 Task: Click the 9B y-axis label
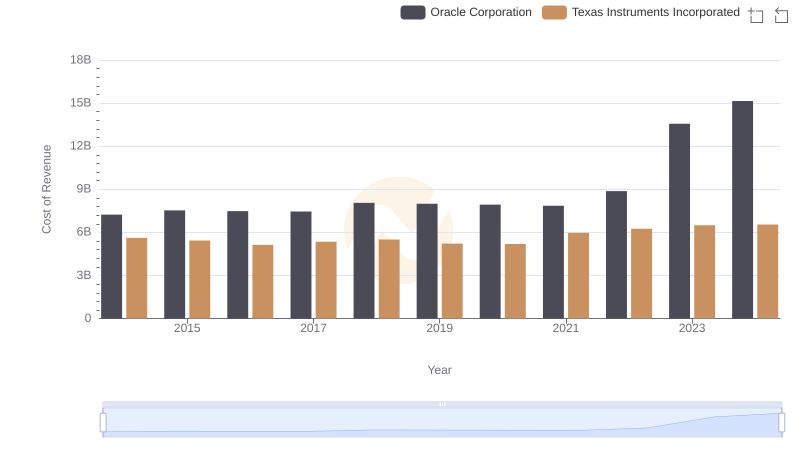(84, 189)
